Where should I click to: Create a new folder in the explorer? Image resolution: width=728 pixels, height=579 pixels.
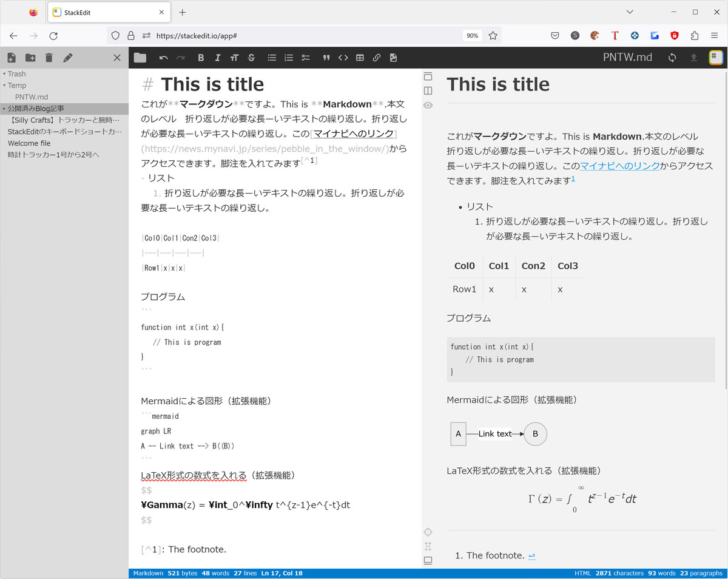pos(30,58)
